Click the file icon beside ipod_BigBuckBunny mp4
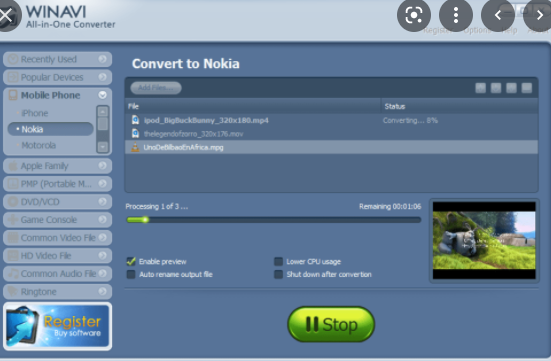 tap(135, 120)
